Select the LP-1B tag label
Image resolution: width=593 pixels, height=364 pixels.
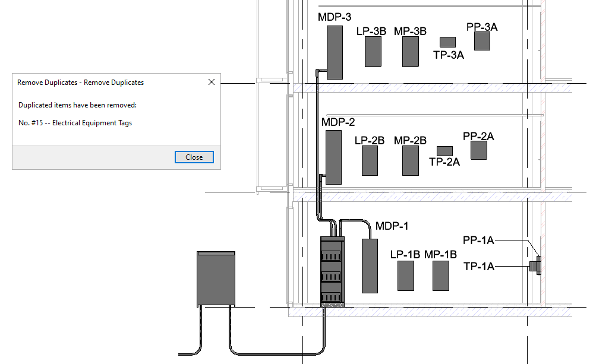[405, 255]
